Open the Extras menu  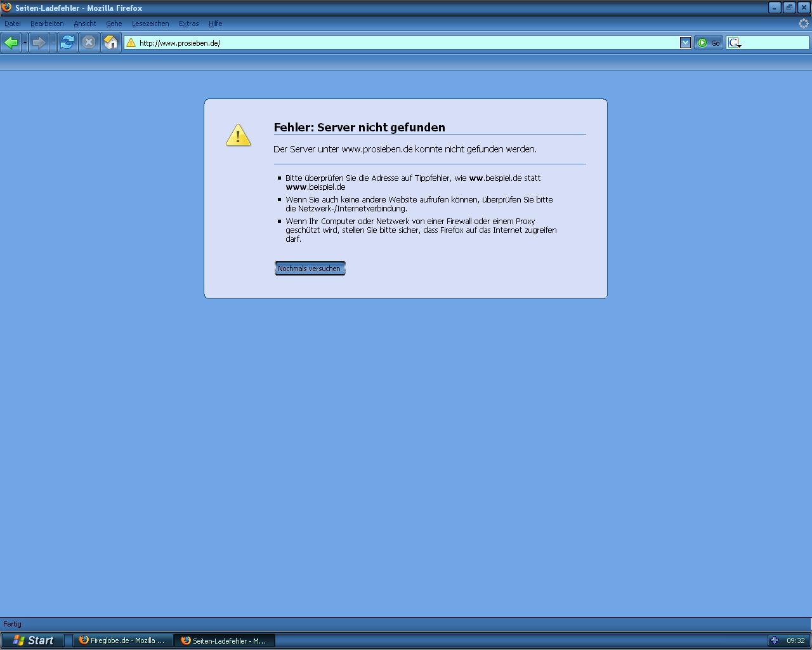[188, 23]
